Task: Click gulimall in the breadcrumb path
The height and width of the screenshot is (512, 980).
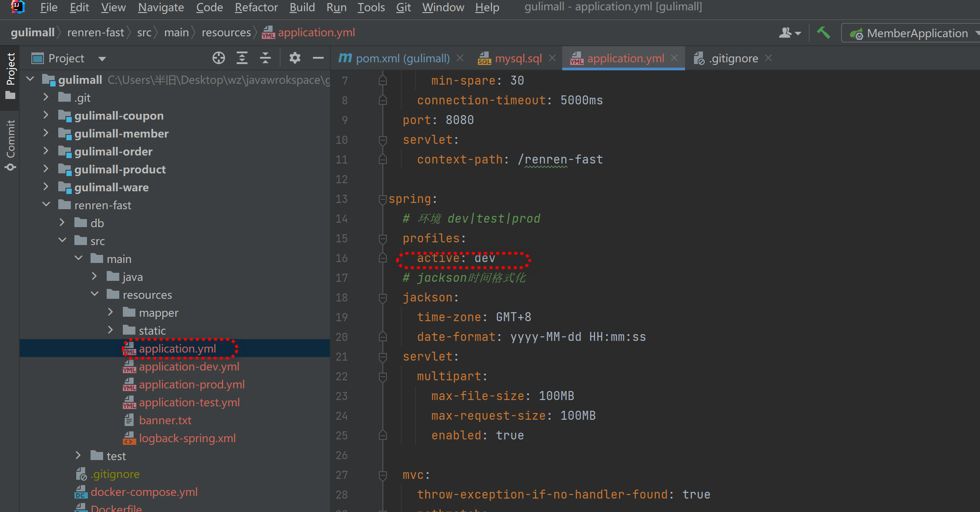Action: (32, 33)
